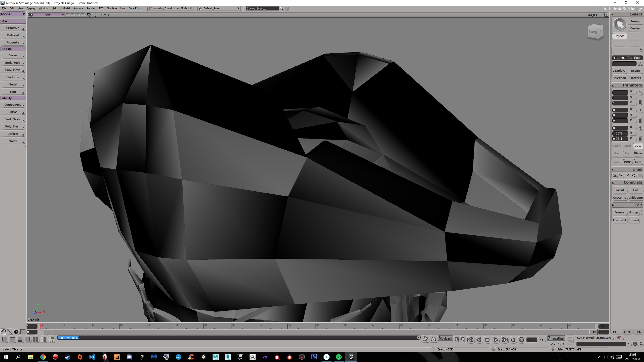Switch to the KP/L tab
The image size is (644, 362).
(x=627, y=332)
